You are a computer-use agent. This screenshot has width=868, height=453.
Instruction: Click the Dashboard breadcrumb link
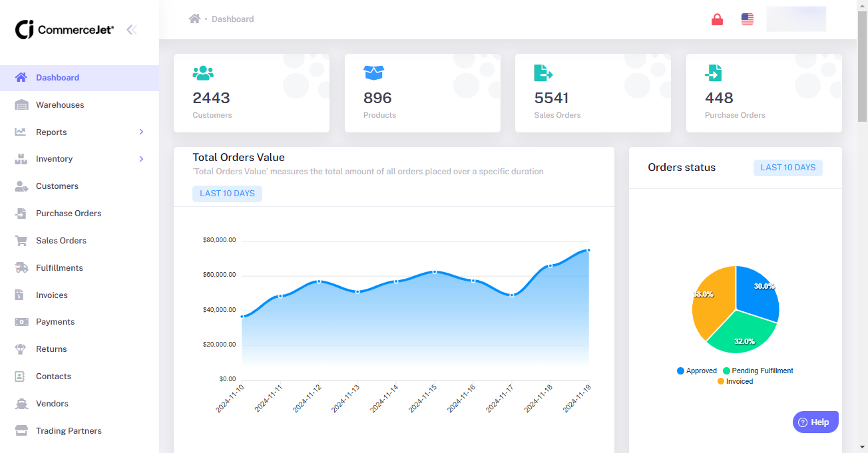(232, 19)
